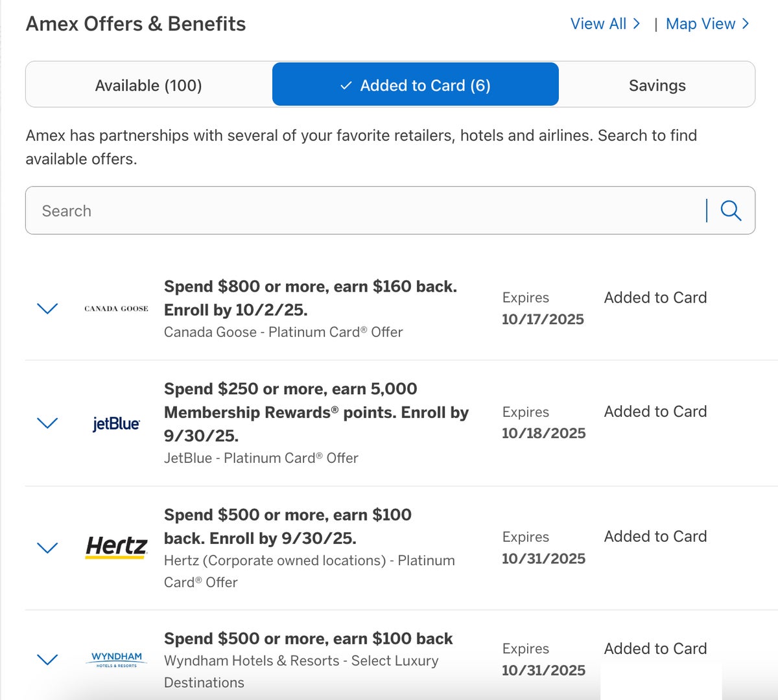
Task: Select the Added to Card (6) tab
Action: (415, 85)
